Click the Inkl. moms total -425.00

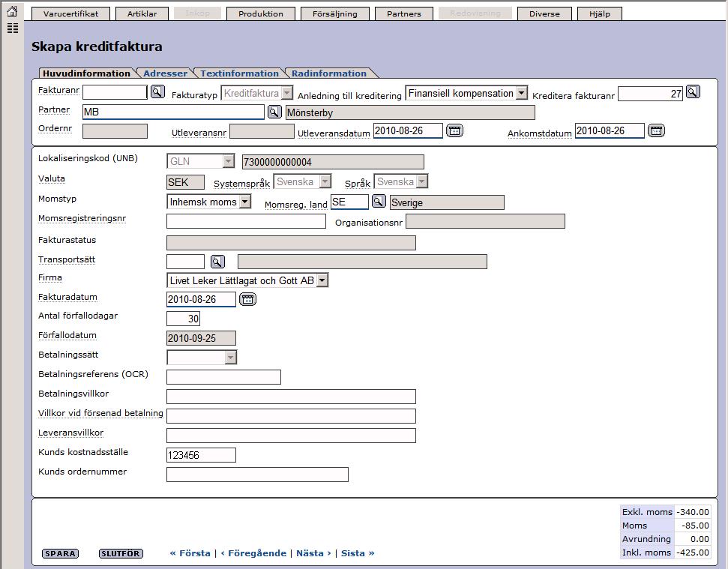[x=693, y=553]
